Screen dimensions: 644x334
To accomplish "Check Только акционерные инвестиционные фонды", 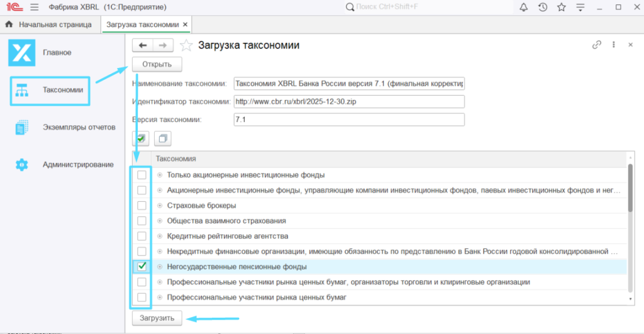I will (142, 175).
